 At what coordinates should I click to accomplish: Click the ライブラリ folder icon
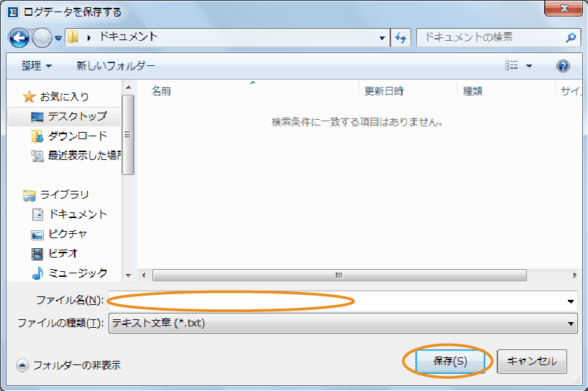pyautogui.click(x=29, y=195)
